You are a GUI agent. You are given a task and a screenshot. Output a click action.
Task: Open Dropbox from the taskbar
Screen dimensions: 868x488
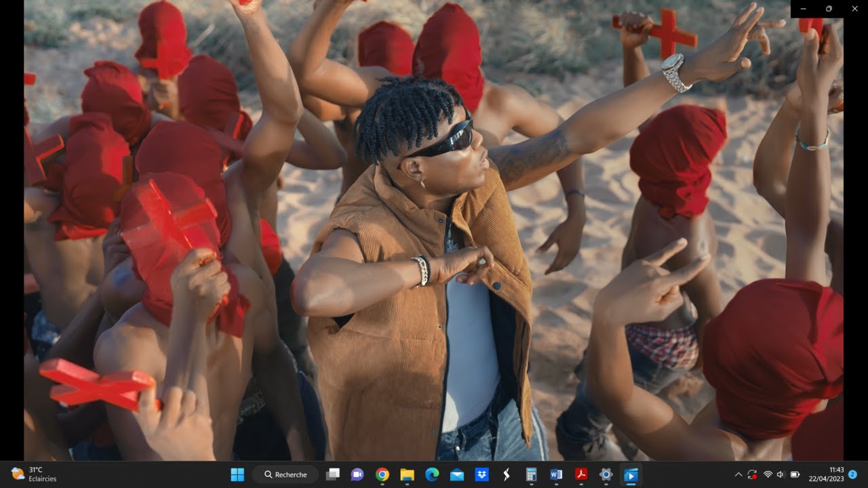click(x=481, y=474)
